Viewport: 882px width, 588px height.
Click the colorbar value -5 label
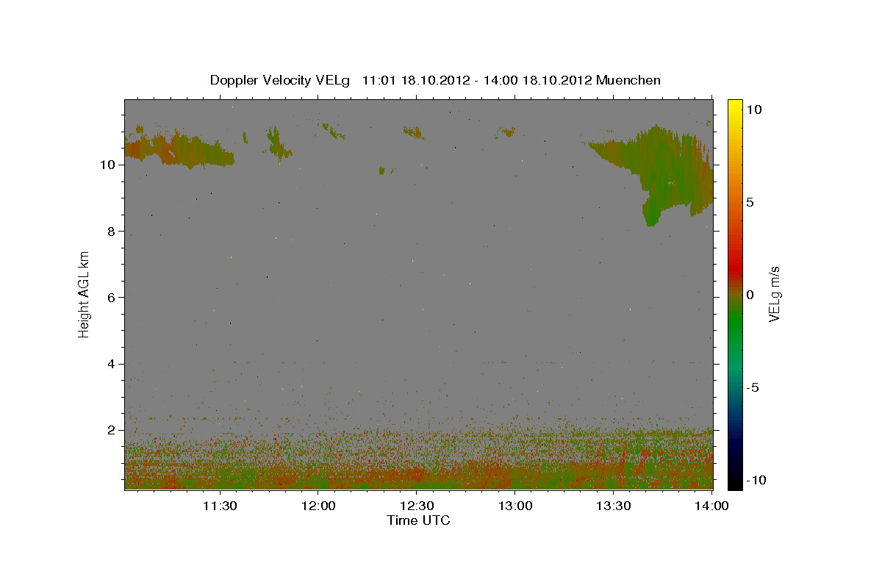(x=752, y=387)
